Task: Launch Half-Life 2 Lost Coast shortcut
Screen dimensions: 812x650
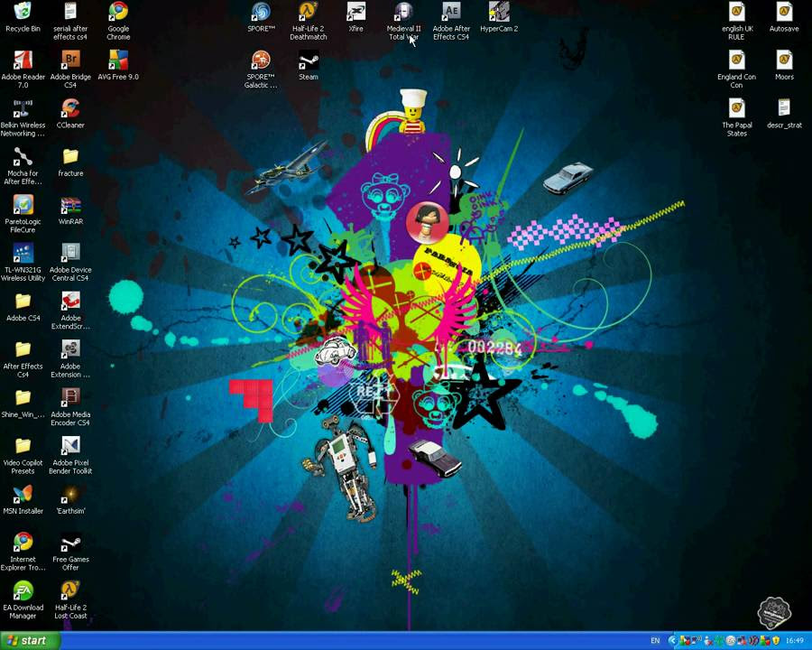Action: tap(70, 591)
